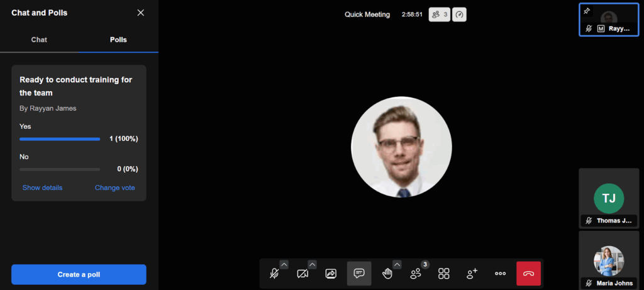Image resolution: width=644 pixels, height=290 pixels.
Task: End the call with the red button
Action: [528, 274]
